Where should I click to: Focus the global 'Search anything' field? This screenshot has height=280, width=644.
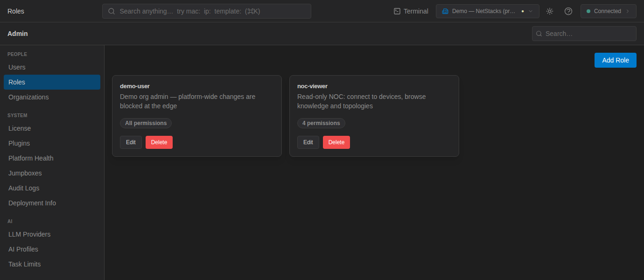(x=207, y=11)
